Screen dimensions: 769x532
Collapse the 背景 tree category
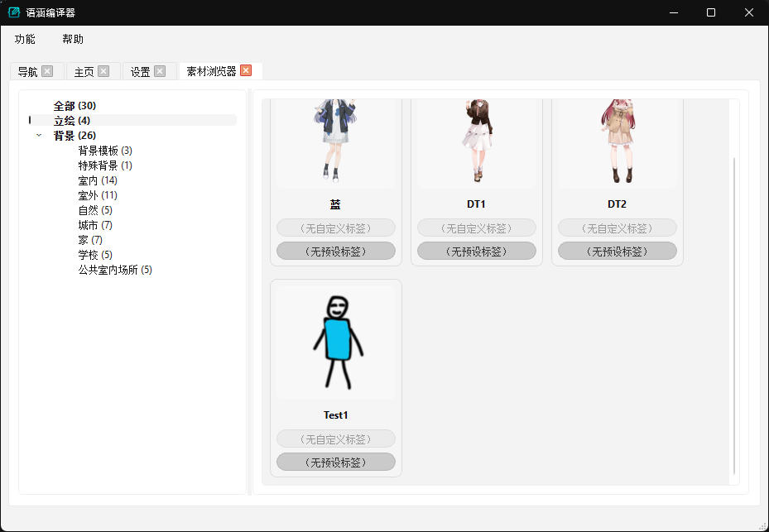click(x=39, y=136)
